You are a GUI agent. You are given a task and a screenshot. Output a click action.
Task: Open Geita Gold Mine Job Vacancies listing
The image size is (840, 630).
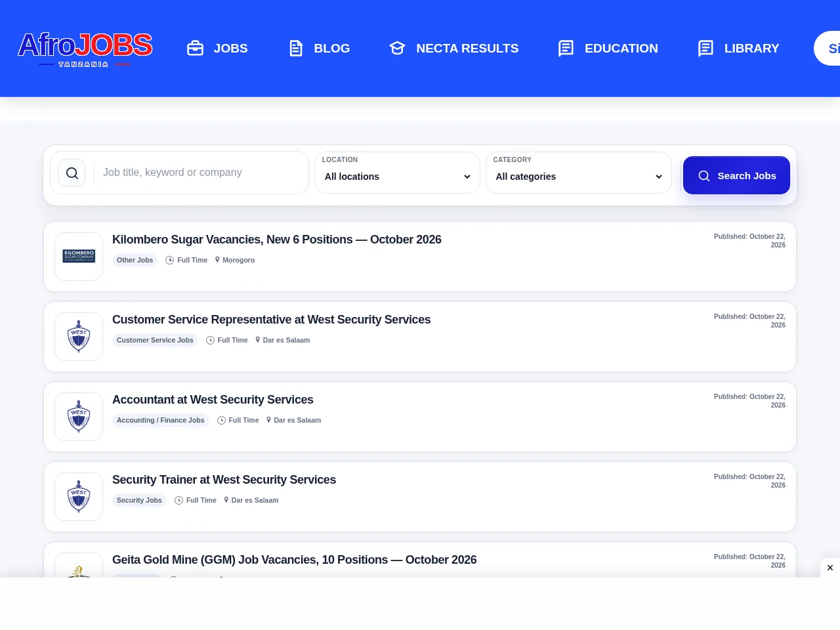pyautogui.click(x=295, y=560)
